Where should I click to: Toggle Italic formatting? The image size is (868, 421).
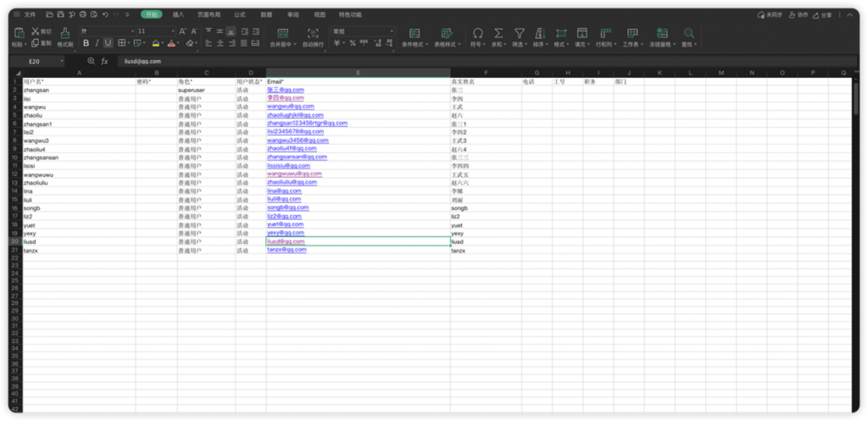[97, 43]
